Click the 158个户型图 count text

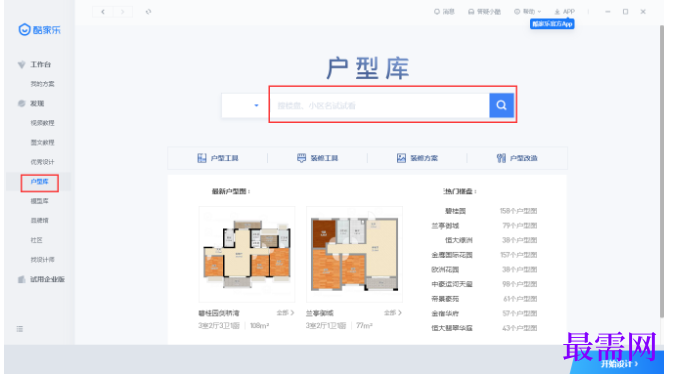click(x=518, y=211)
